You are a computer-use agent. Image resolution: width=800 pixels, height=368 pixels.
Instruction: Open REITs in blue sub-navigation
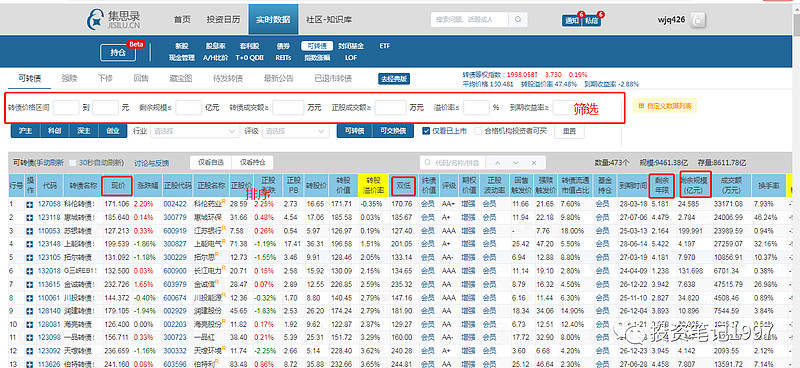283,58
